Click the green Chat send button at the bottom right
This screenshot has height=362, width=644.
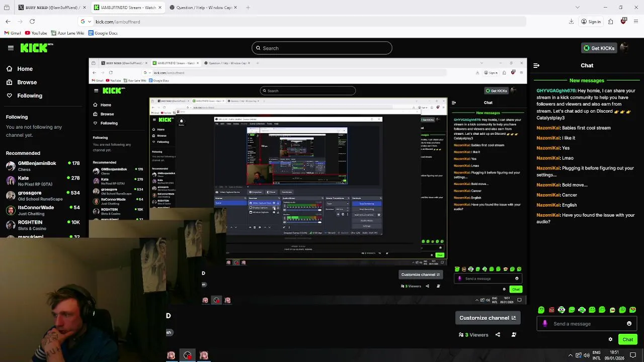[x=628, y=339]
